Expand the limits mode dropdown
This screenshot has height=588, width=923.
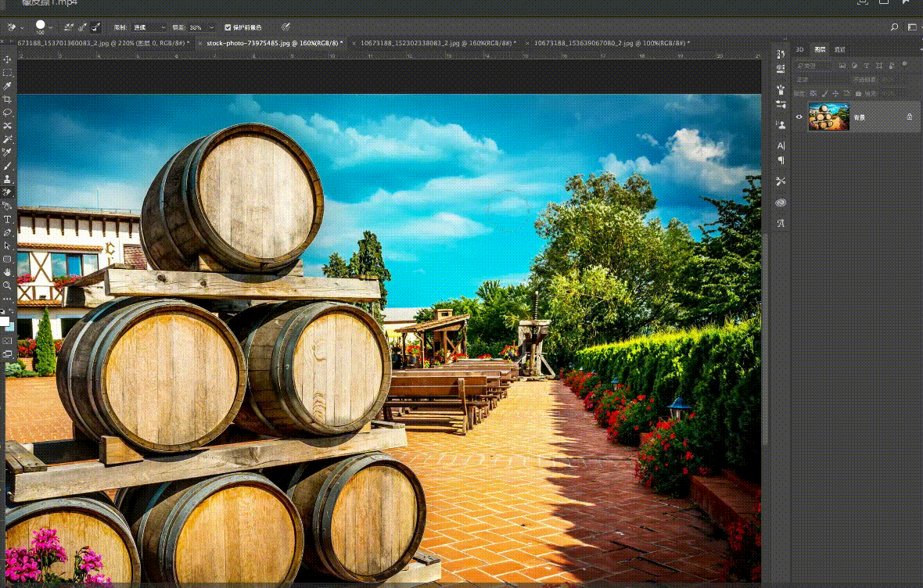tap(149, 27)
